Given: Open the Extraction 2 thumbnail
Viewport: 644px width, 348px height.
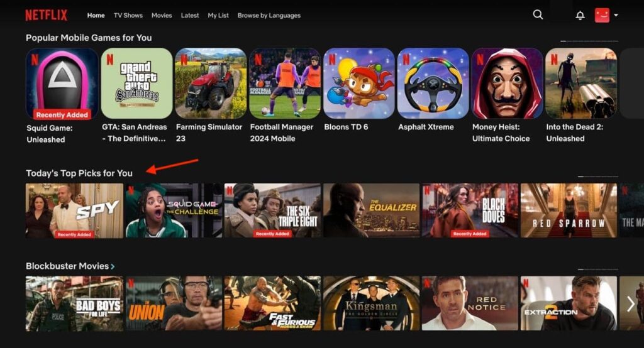Looking at the screenshot, I should 569,303.
